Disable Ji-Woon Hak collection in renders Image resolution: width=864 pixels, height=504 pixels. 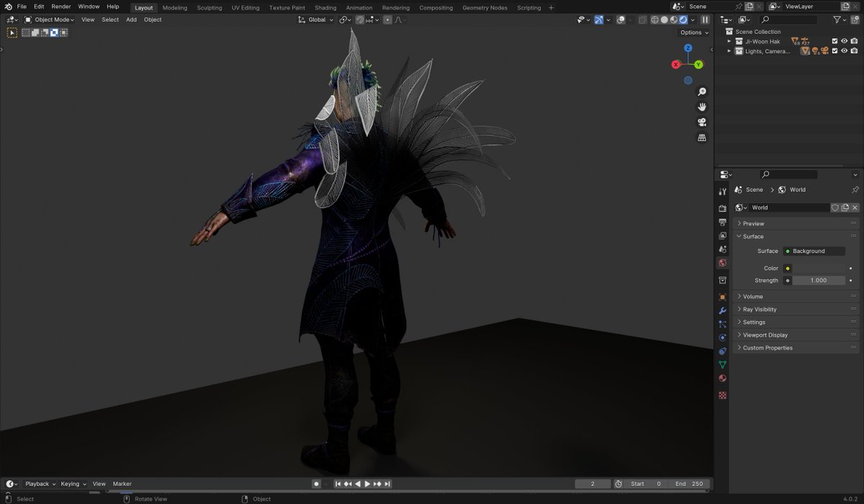[854, 41]
